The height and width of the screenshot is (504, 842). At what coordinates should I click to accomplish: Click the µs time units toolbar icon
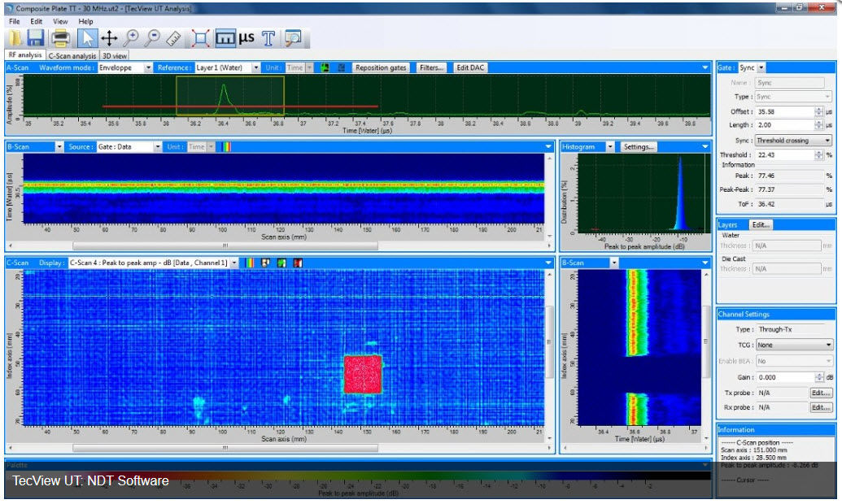[x=246, y=36]
